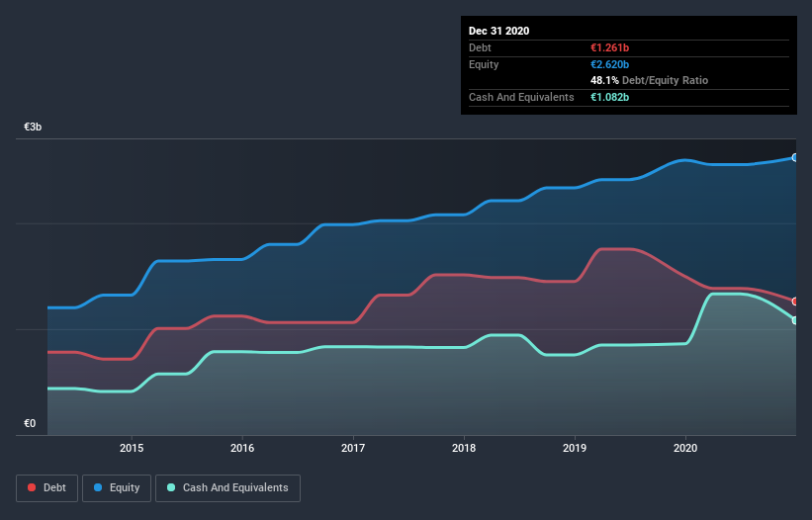Viewport: 812px width, 520px height.
Task: Click the €2.620b equity value
Action: 609,64
